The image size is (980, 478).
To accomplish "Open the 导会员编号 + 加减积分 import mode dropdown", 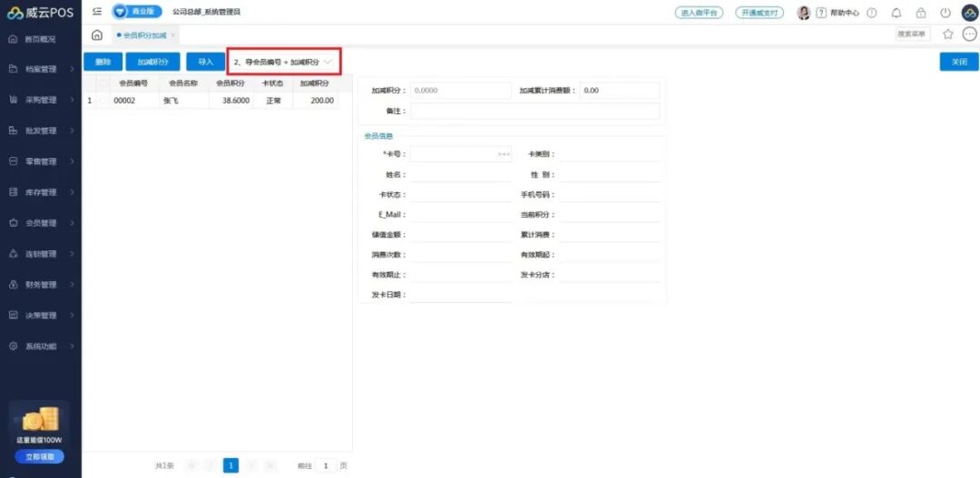I will pos(284,62).
